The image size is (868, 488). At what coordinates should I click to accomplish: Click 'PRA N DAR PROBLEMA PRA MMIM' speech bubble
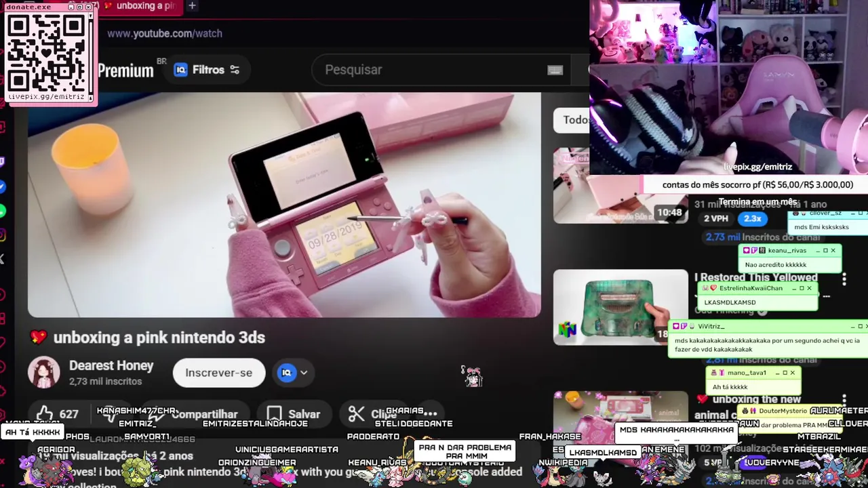(x=465, y=451)
